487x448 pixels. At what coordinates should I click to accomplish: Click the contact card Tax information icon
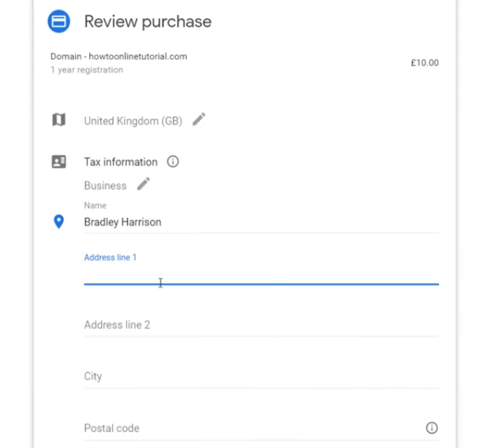coord(58,162)
